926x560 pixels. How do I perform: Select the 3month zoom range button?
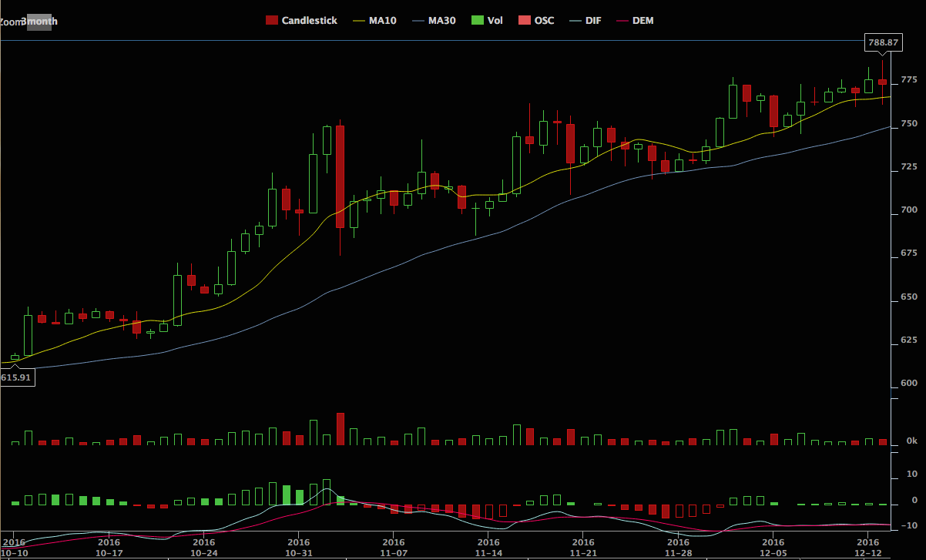(x=39, y=22)
